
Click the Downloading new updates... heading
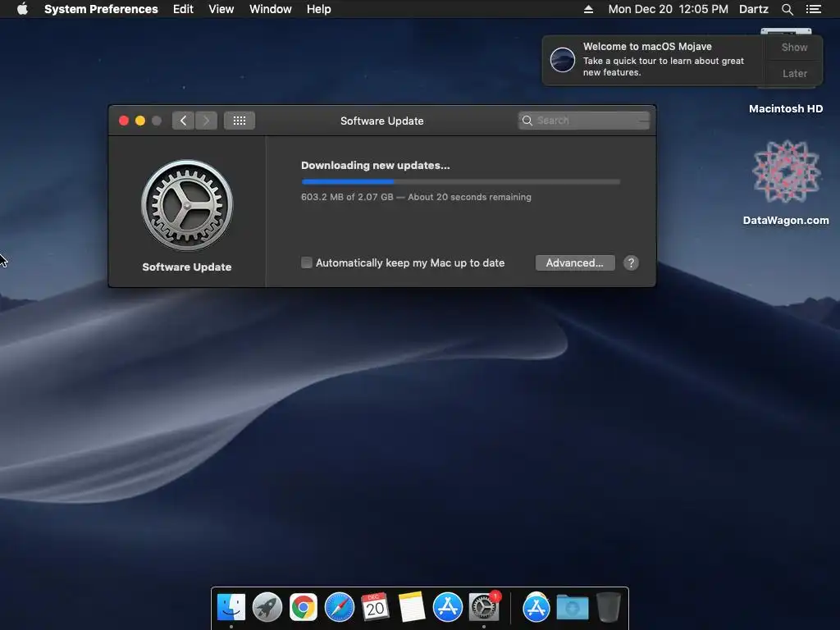(x=376, y=165)
